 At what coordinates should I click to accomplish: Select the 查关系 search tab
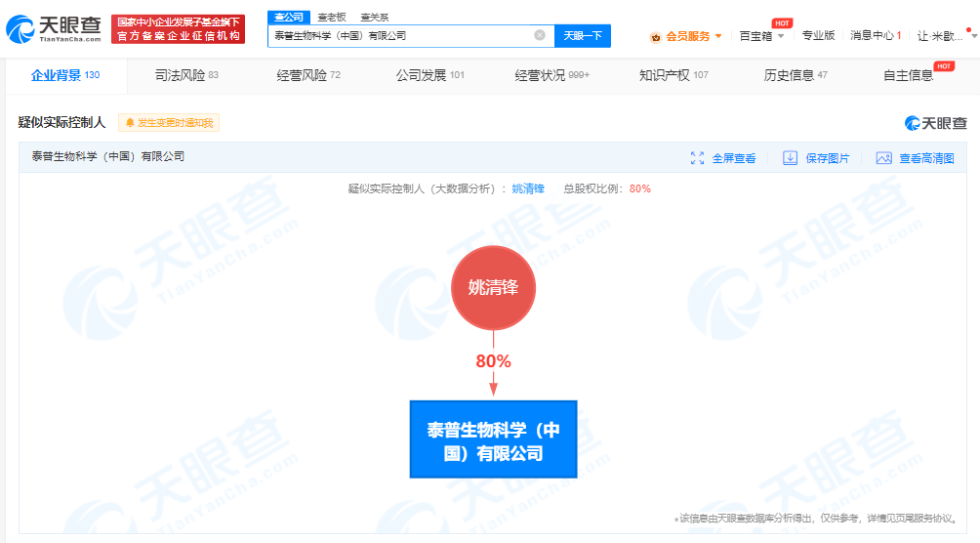(x=375, y=18)
